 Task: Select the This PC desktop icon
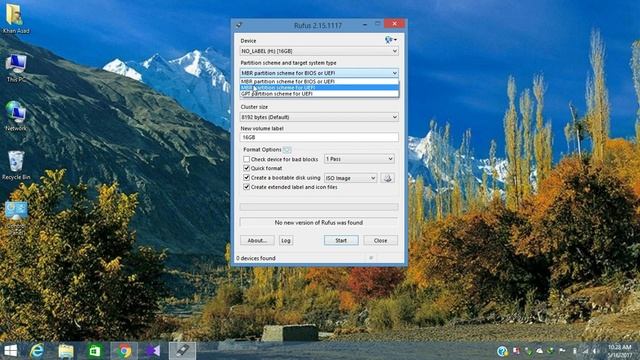(x=16, y=68)
